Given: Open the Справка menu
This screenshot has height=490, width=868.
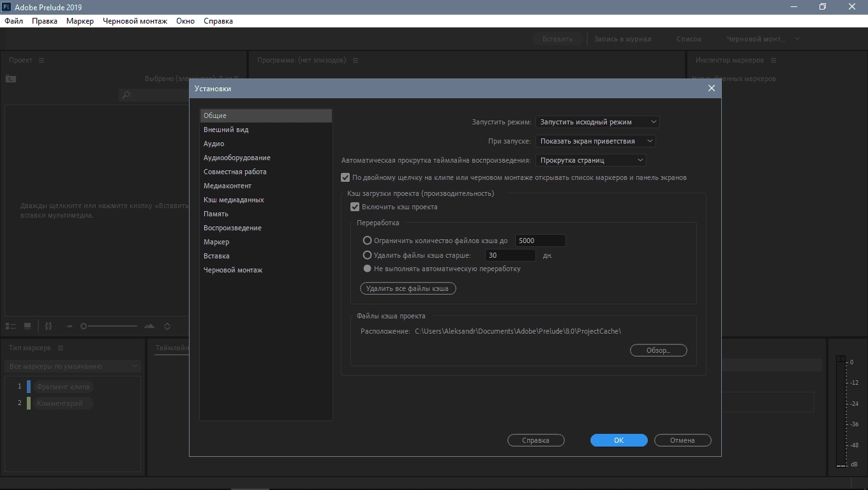Looking at the screenshot, I should tap(218, 21).
